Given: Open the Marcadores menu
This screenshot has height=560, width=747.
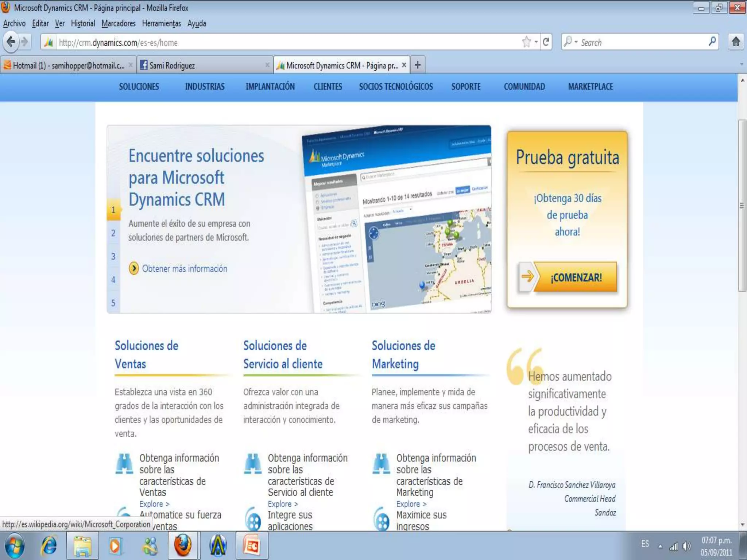Looking at the screenshot, I should click(119, 23).
